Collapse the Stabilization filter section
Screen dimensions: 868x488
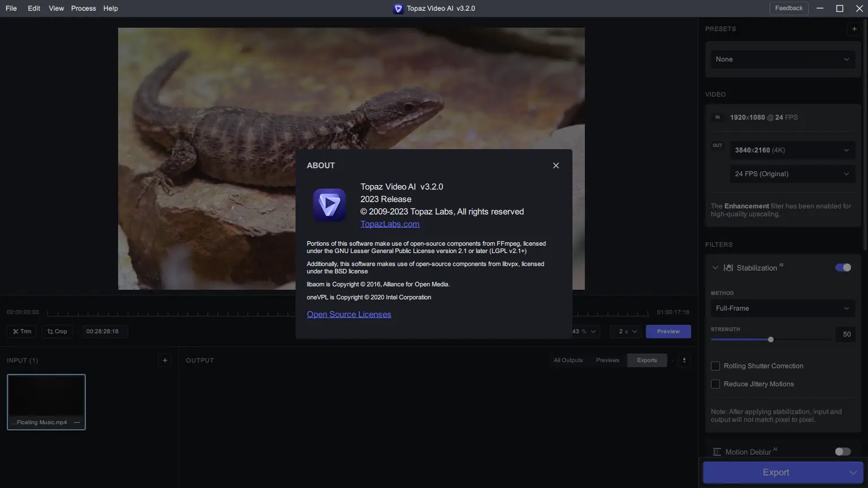pos(715,268)
